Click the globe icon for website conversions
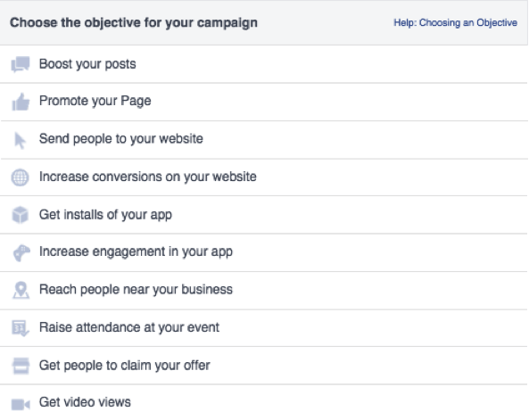Image resolution: width=529 pixels, height=420 pixels. 20,177
